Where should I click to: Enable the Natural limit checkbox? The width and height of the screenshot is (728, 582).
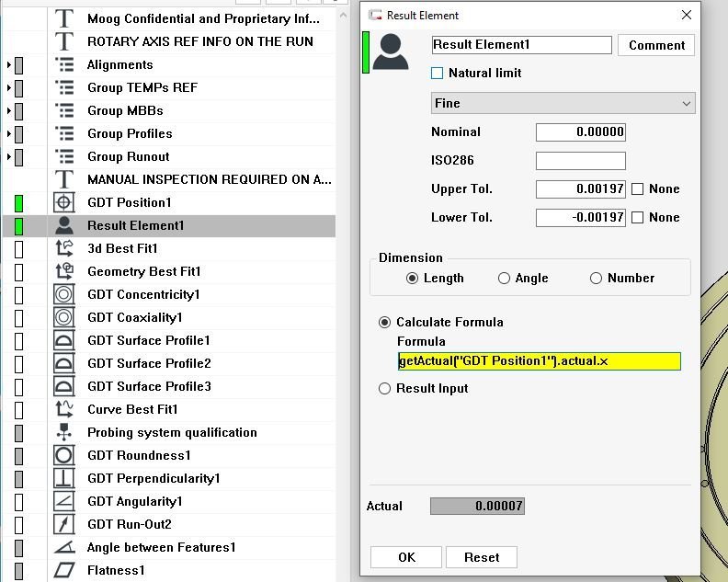click(x=437, y=73)
